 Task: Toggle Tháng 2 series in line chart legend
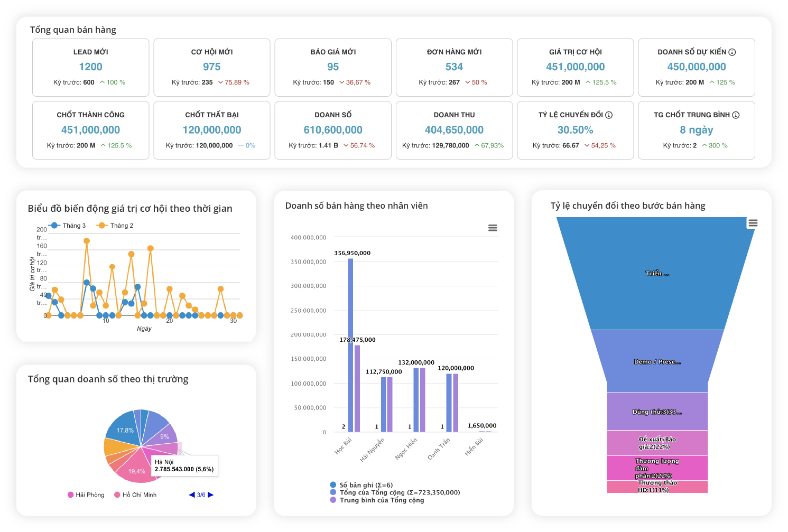point(115,226)
